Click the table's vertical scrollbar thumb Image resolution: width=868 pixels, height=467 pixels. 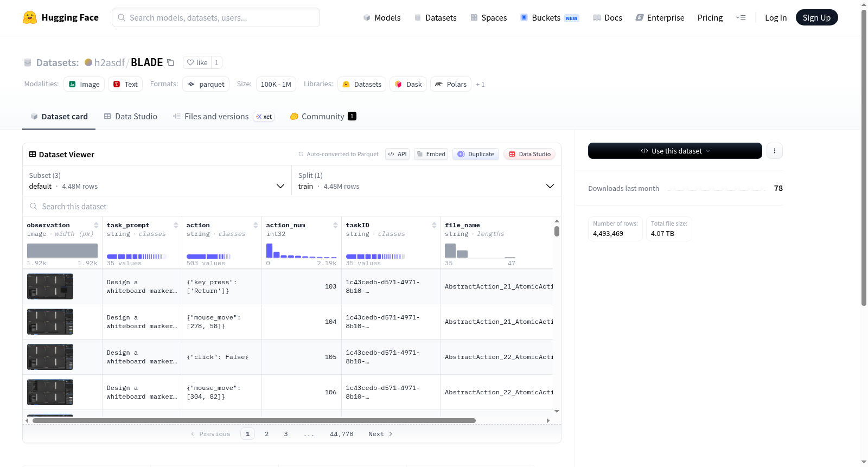[x=557, y=231]
